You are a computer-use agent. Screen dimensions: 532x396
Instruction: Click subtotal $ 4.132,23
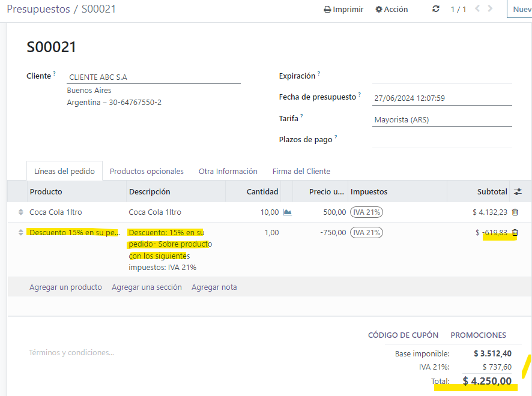[x=490, y=212]
